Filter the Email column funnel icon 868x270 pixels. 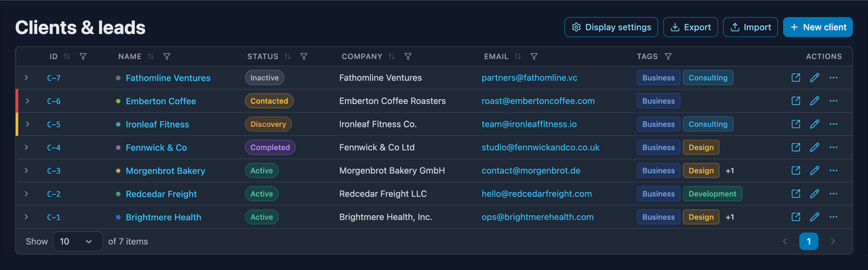pos(534,57)
